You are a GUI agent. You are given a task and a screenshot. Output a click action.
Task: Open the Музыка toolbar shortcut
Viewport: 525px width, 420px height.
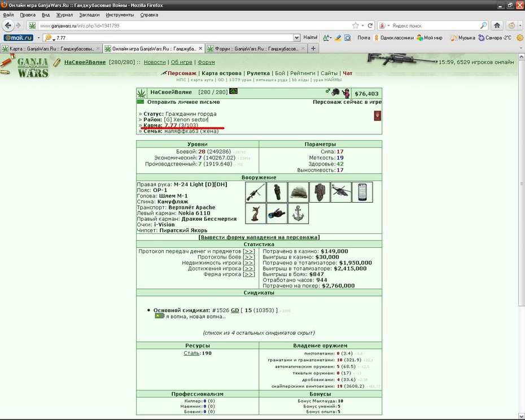coord(463,37)
